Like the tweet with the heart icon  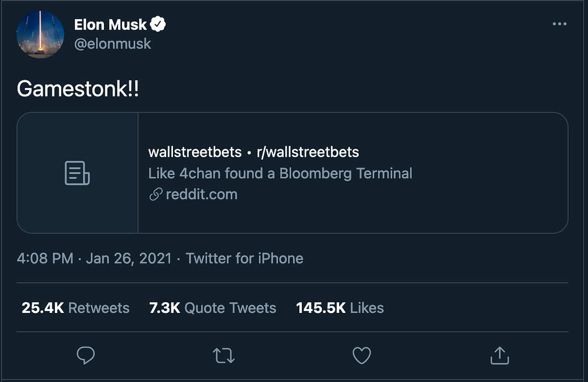click(x=362, y=356)
